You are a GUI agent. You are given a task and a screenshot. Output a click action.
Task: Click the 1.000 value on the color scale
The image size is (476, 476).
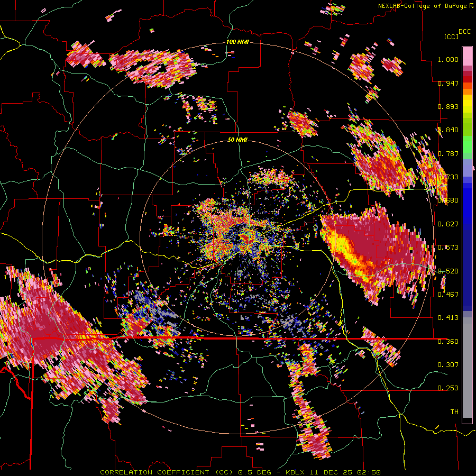448,59
